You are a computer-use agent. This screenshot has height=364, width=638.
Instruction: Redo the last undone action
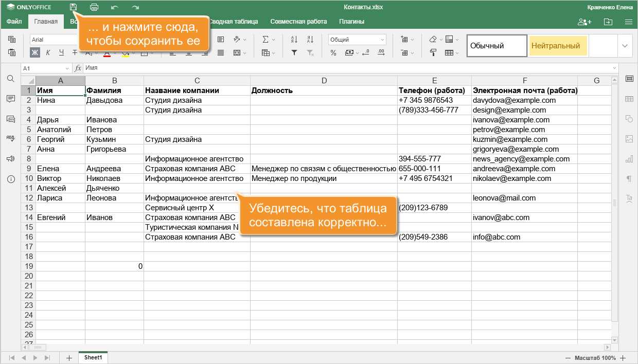point(135,7)
